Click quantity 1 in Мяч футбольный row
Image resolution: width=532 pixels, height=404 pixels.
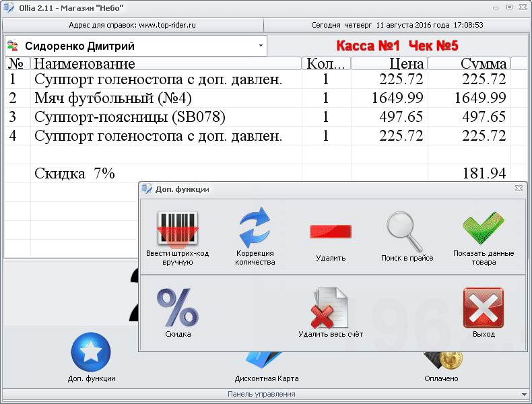click(x=326, y=98)
